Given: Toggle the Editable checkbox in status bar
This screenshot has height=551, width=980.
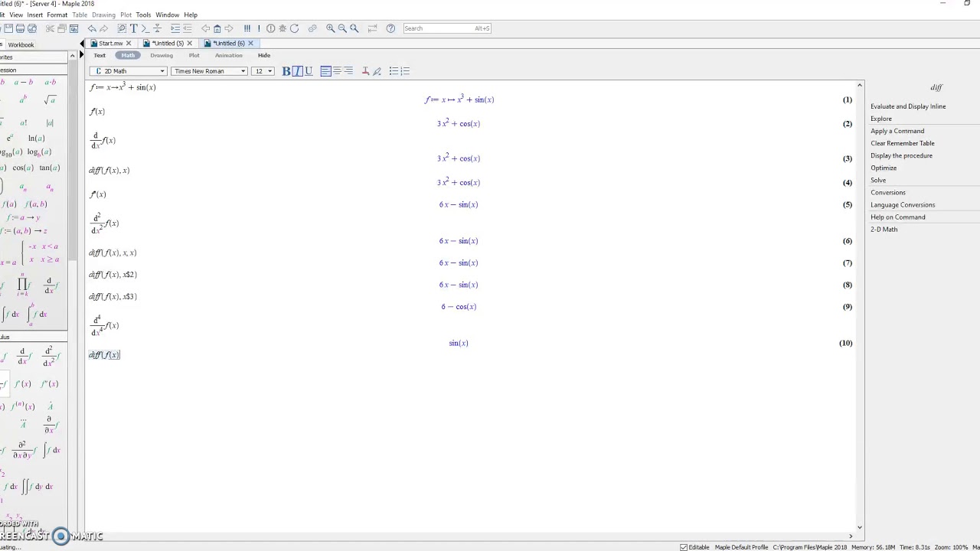Looking at the screenshot, I should click(684, 547).
